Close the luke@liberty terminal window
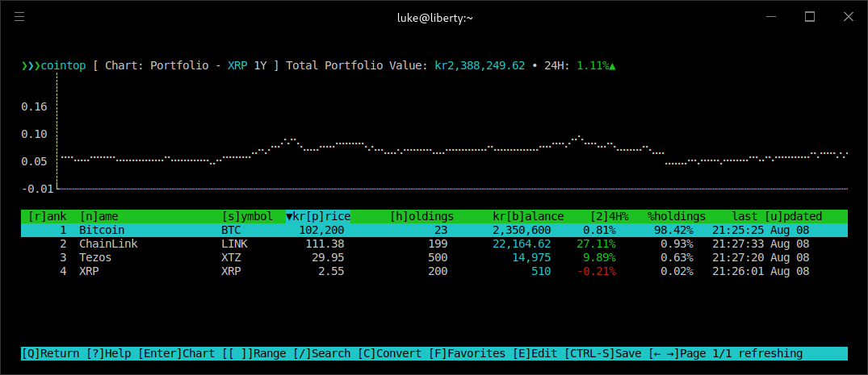 click(x=848, y=17)
